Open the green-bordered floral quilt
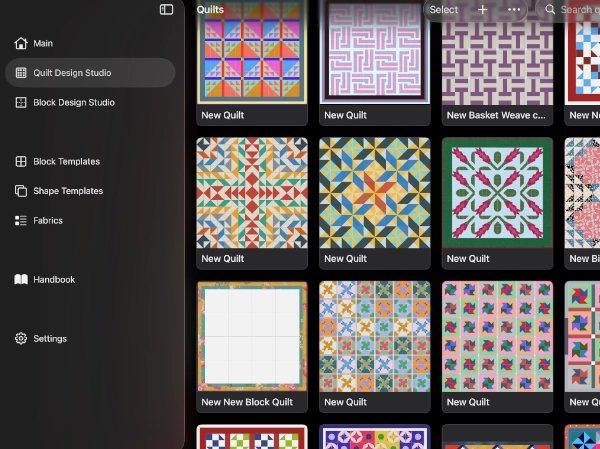The height and width of the screenshot is (449, 600). pyautogui.click(x=497, y=193)
